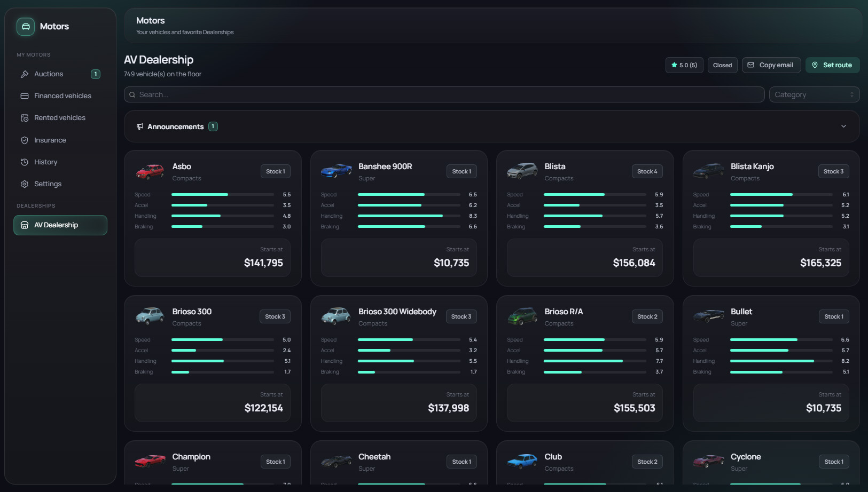Select AV Dealership in the sidebar

[x=60, y=225]
